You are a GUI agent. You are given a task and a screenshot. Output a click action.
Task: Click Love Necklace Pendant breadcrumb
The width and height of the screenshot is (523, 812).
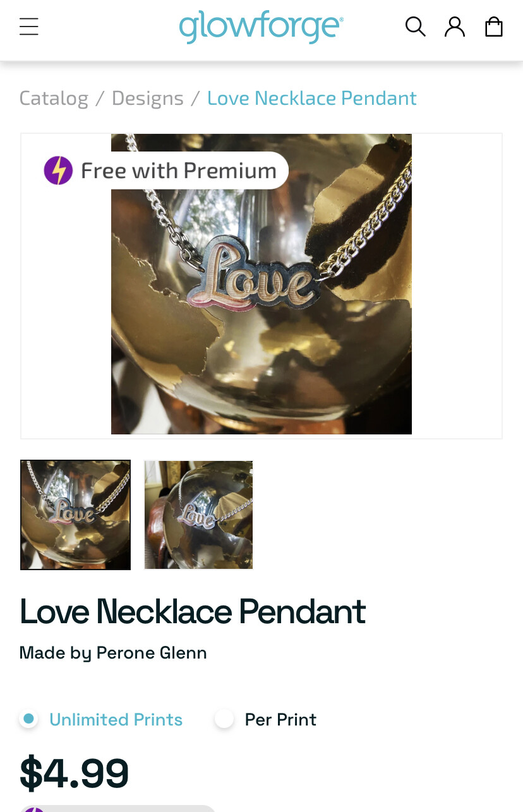pyautogui.click(x=312, y=99)
